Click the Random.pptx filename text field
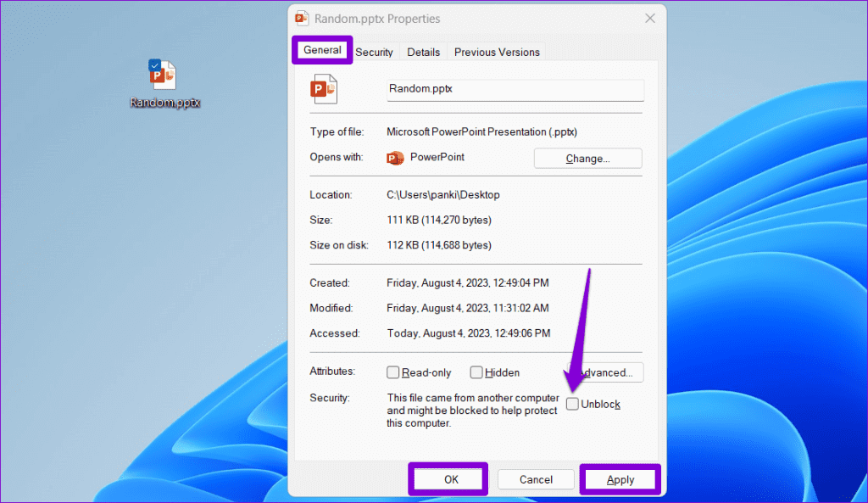Screen dimensions: 868x503 tap(515, 89)
